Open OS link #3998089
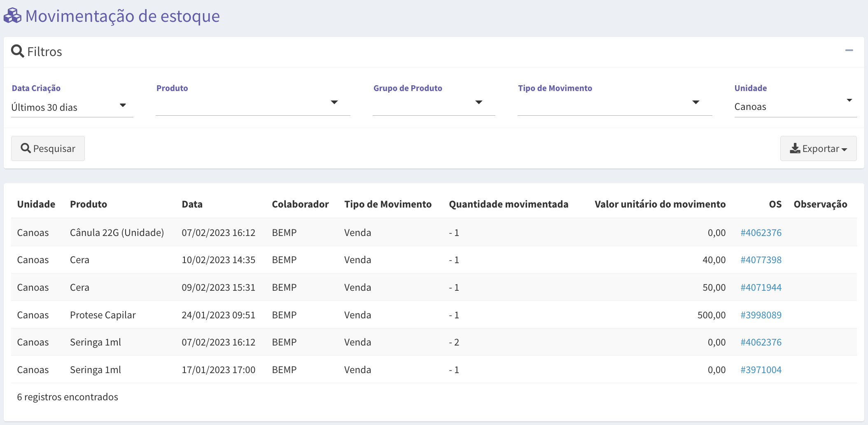 coord(761,315)
